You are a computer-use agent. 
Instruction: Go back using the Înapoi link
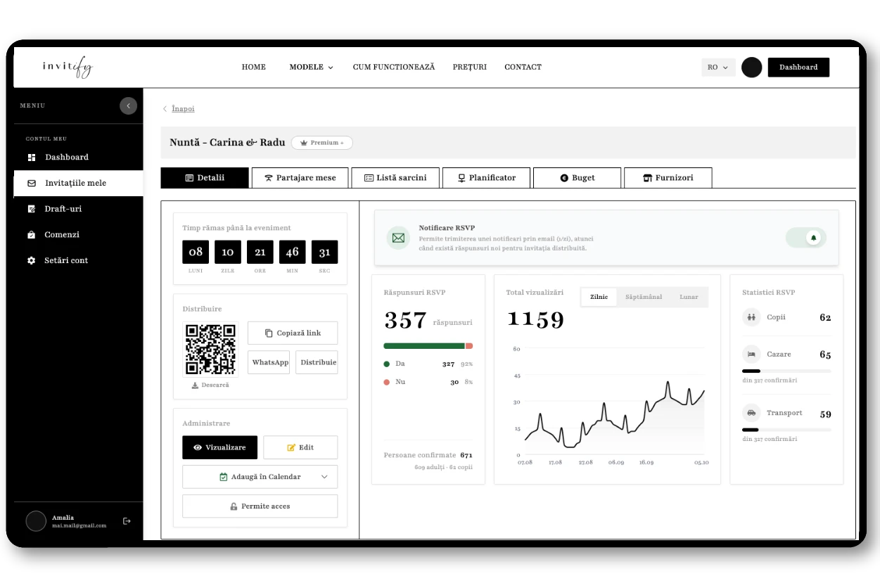click(183, 109)
